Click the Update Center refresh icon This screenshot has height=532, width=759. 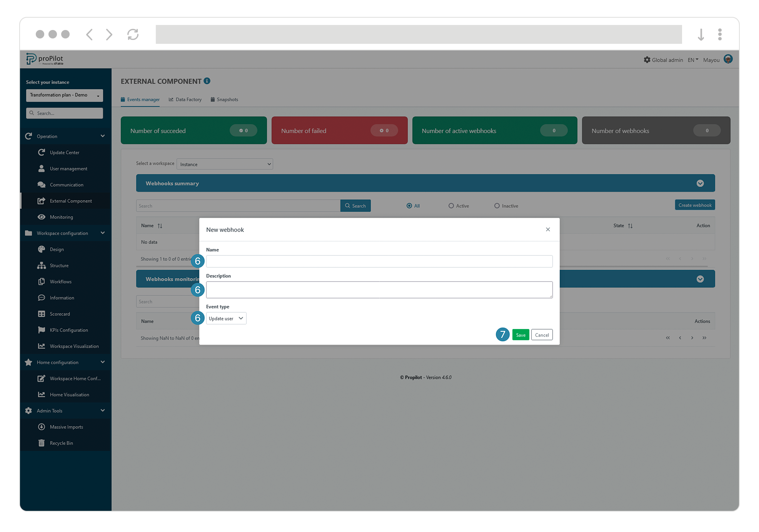(x=42, y=152)
